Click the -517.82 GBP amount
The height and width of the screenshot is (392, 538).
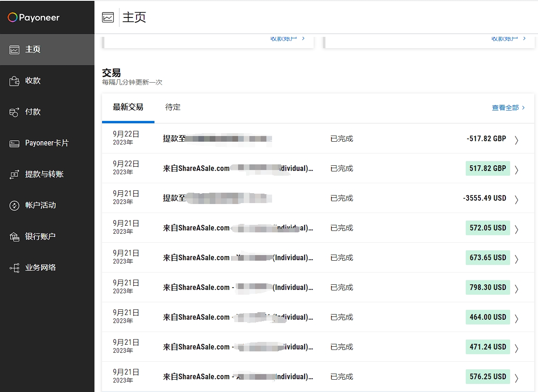[486, 138]
